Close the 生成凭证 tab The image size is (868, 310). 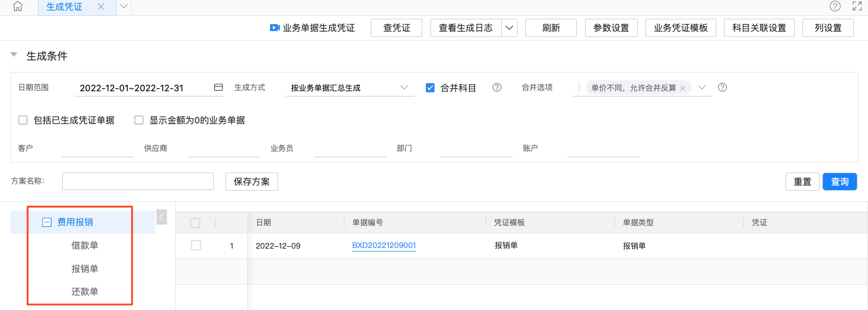click(x=101, y=7)
